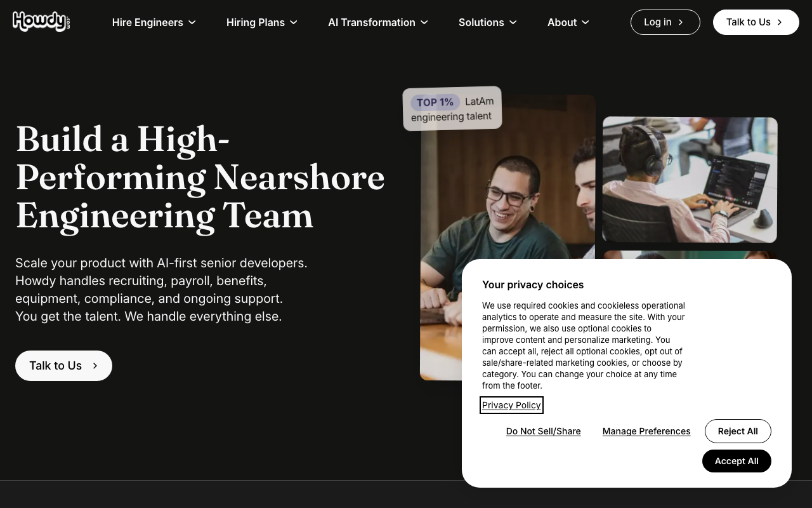Screen dimensions: 812x508
Task: Open the Solutions menu
Action: 481,22
